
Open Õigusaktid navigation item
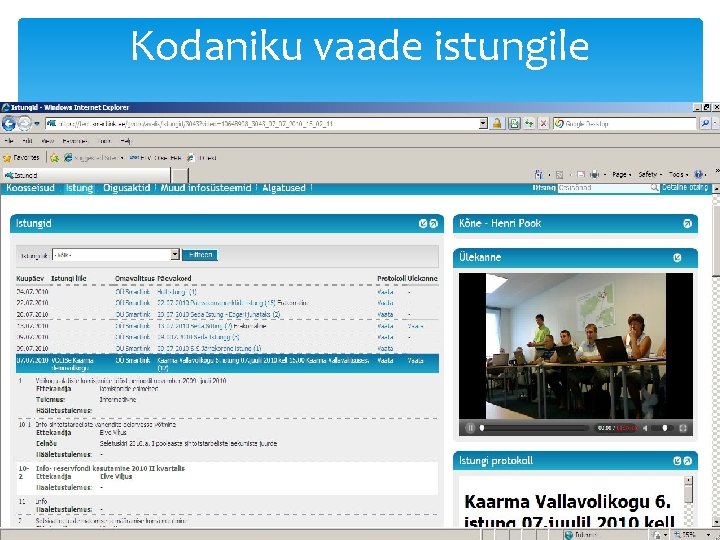click(127, 188)
